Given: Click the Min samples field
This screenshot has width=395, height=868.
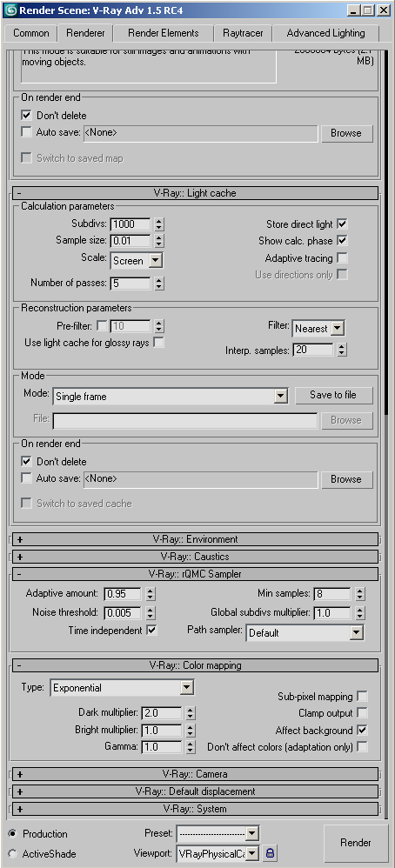Looking at the screenshot, I should click(x=333, y=594).
